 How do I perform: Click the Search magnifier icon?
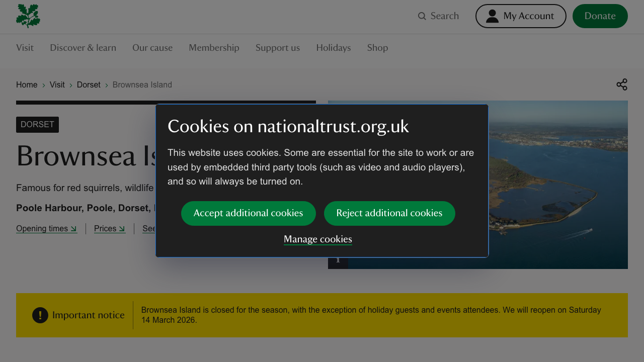point(422,16)
